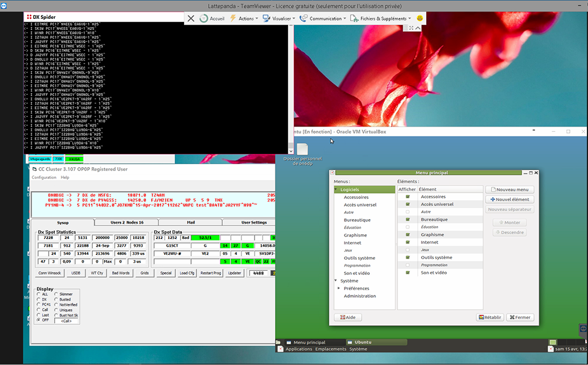The width and height of the screenshot is (588, 365).
Task: Click the Ubuntu taskbar window button
Action: coord(376,342)
